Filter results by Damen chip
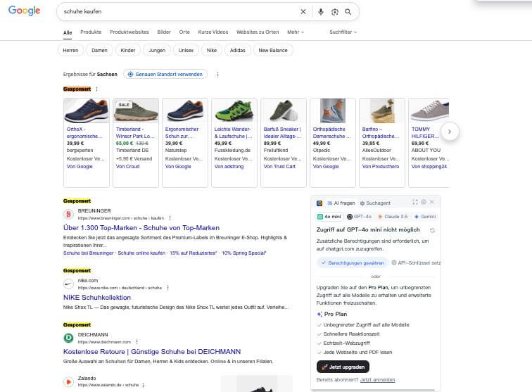Screen dimensions: 532x392 tap(99, 50)
